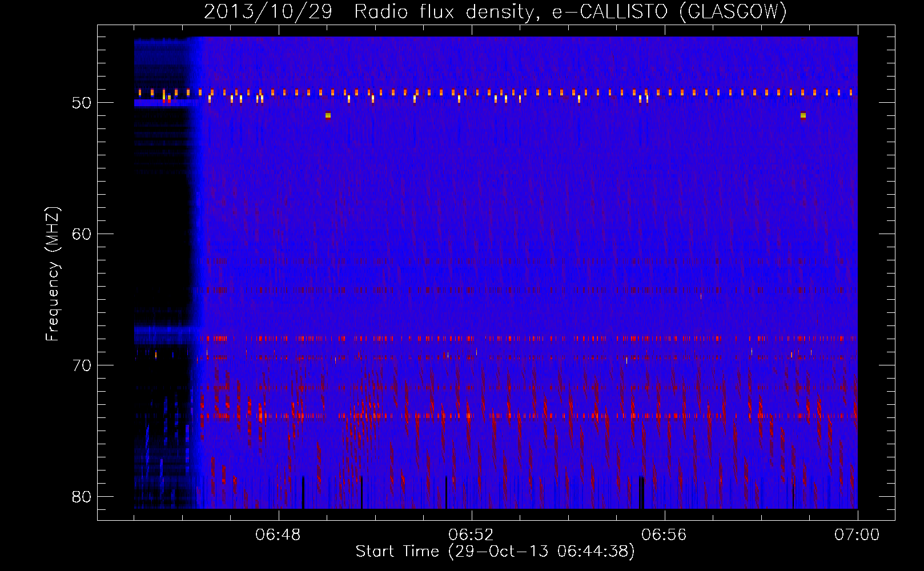Click the 07:00 time tick label

tap(857, 535)
